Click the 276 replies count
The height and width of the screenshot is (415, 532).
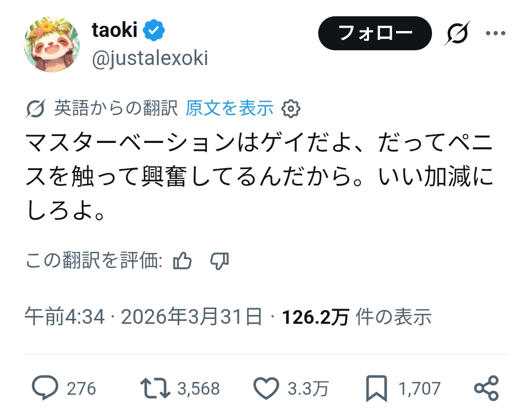click(81, 388)
